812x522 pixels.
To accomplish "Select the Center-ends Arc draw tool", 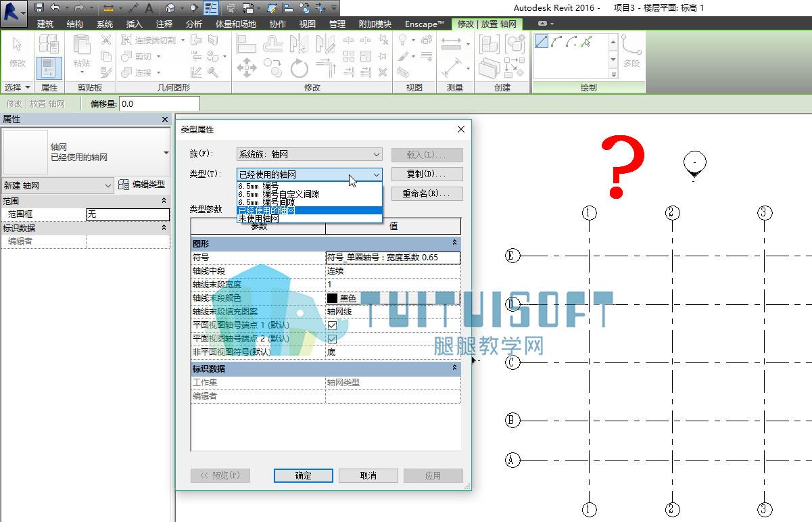I will click(x=571, y=41).
